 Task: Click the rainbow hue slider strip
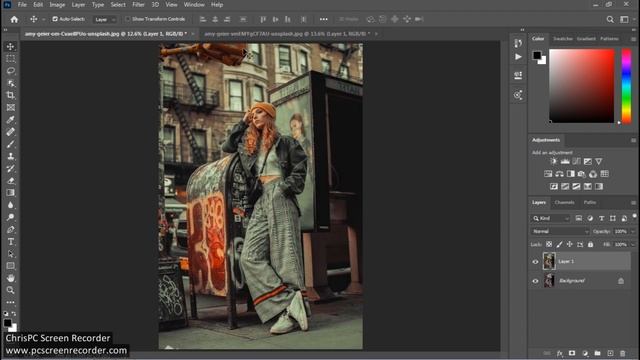tap(626, 86)
